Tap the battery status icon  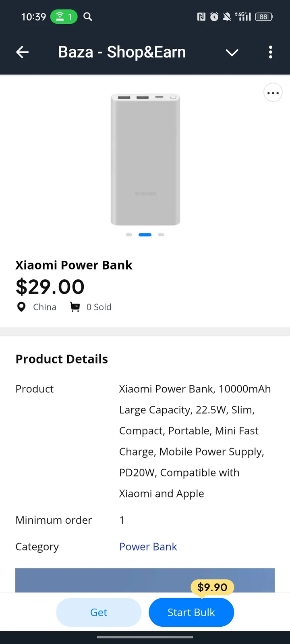click(x=264, y=17)
